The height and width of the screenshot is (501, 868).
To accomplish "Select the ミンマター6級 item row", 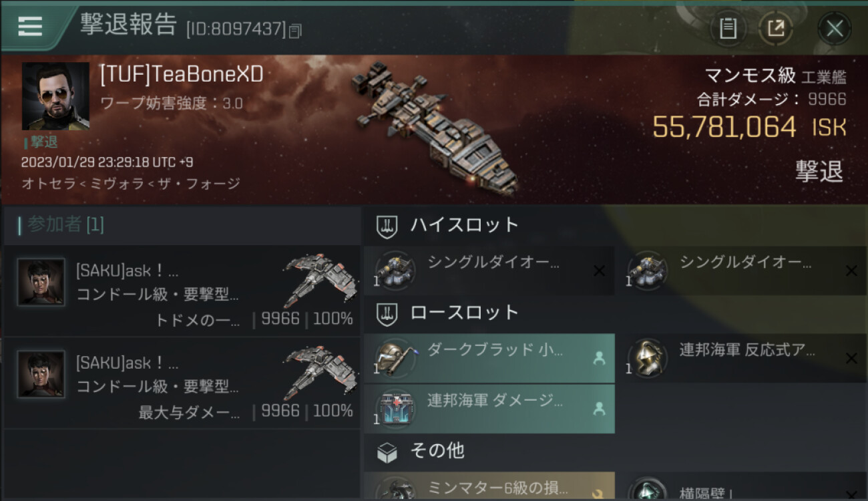I will pyautogui.click(x=489, y=486).
